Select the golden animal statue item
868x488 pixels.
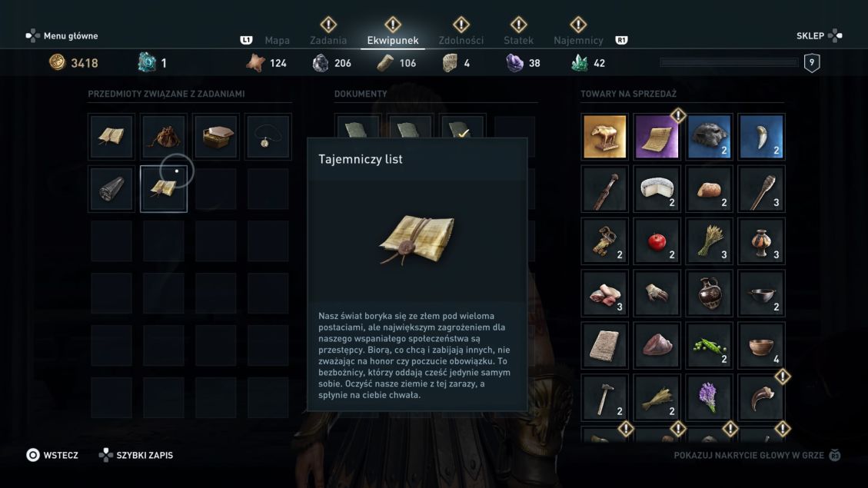[604, 137]
